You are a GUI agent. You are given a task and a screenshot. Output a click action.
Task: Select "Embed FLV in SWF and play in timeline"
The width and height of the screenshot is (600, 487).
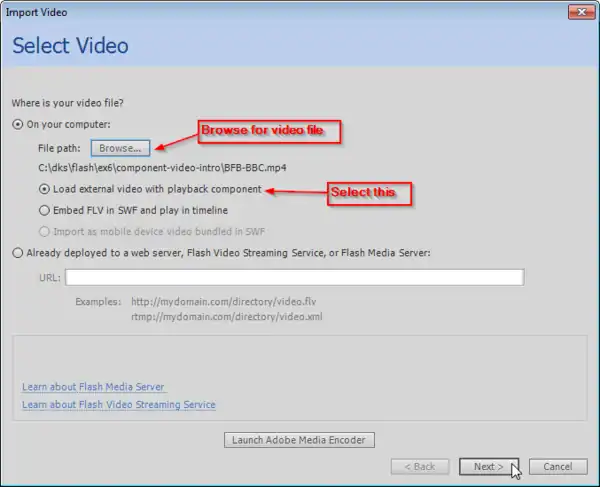[44, 210]
